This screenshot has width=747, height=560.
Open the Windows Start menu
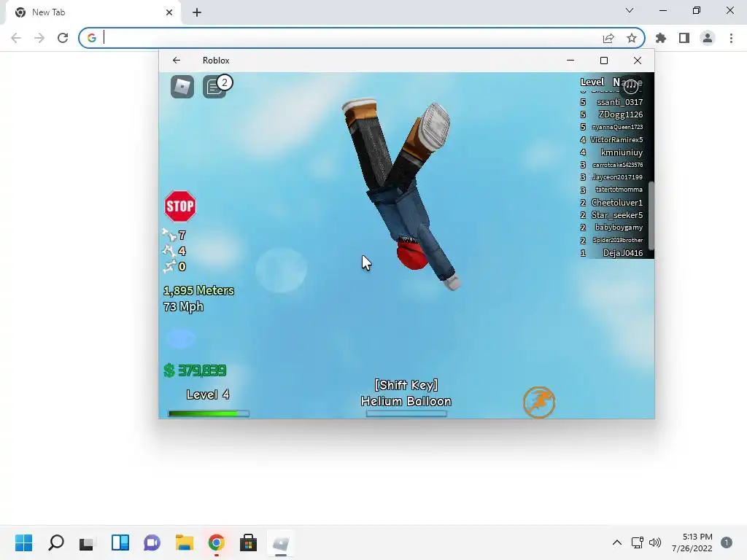point(24,542)
